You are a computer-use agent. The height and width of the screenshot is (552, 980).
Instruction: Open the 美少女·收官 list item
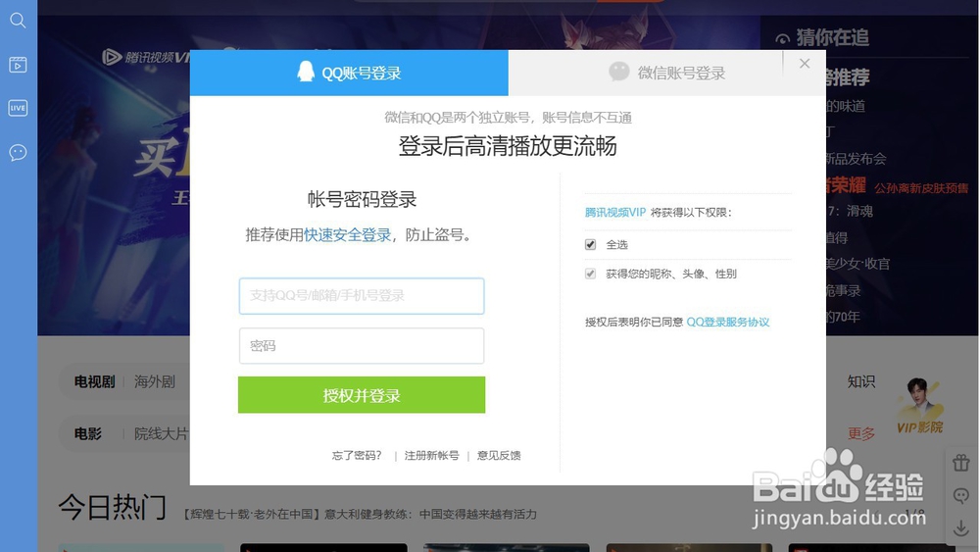[x=857, y=264]
